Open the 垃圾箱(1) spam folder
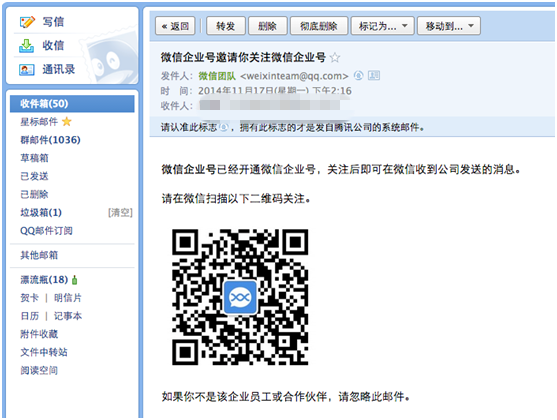The image size is (557, 420). pos(41,212)
